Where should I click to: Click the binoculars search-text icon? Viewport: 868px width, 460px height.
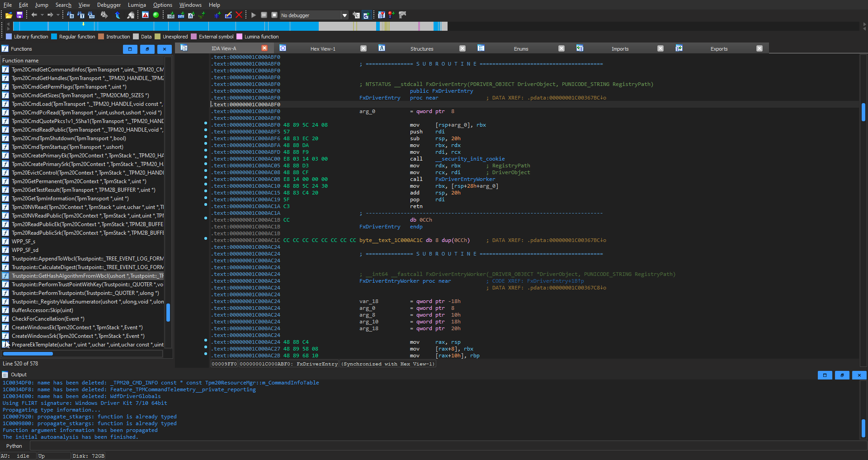click(x=81, y=15)
